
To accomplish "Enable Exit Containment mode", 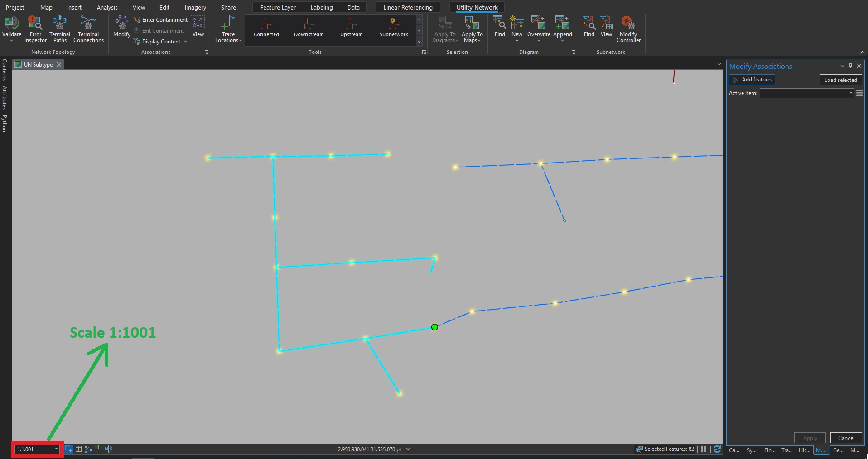I will [159, 30].
